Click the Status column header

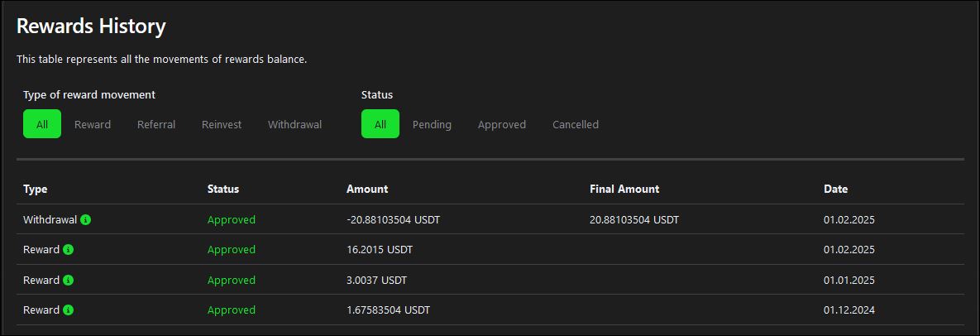pos(223,189)
